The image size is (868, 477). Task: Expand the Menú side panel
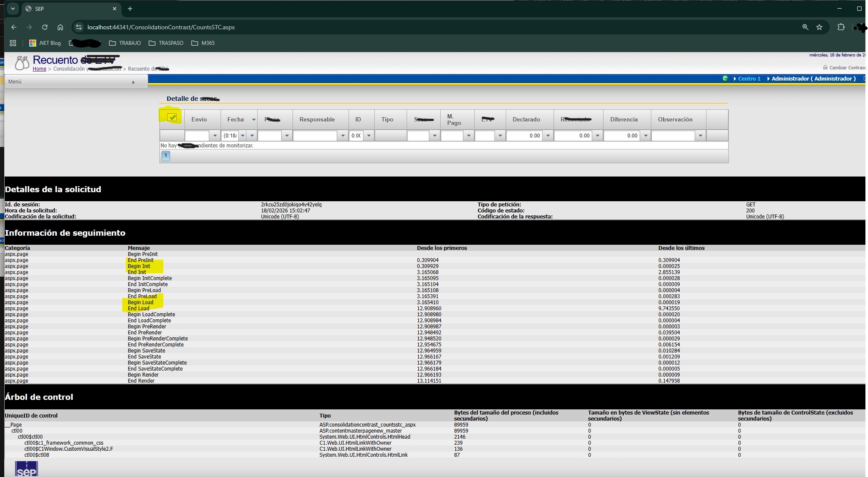(133, 82)
